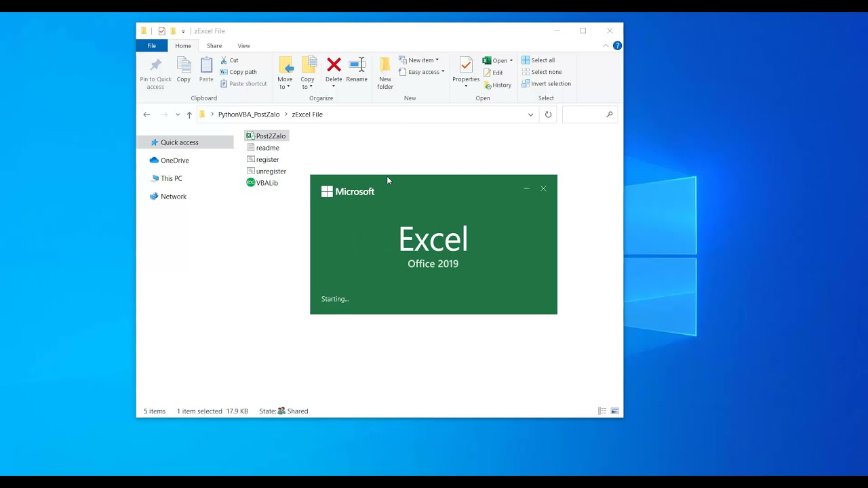Image resolution: width=868 pixels, height=488 pixels.
Task: Open Explorer help question mark
Action: pos(617,45)
